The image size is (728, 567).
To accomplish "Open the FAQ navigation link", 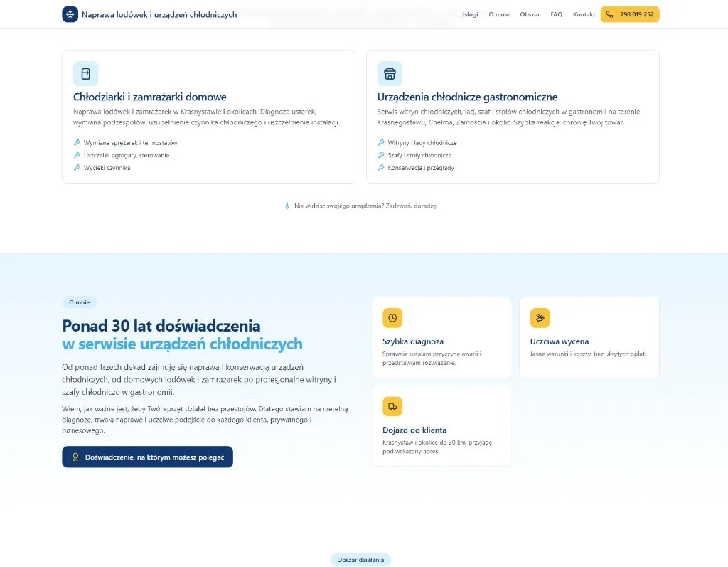I will pos(556,14).
